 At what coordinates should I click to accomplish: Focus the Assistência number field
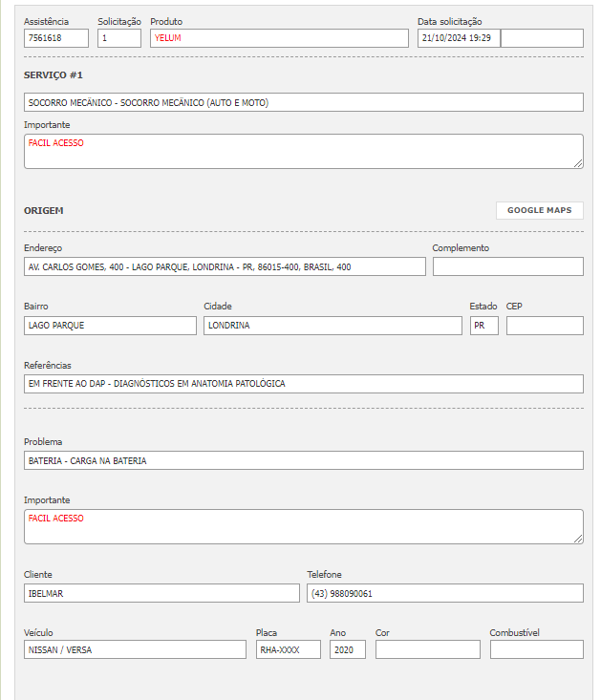56,38
